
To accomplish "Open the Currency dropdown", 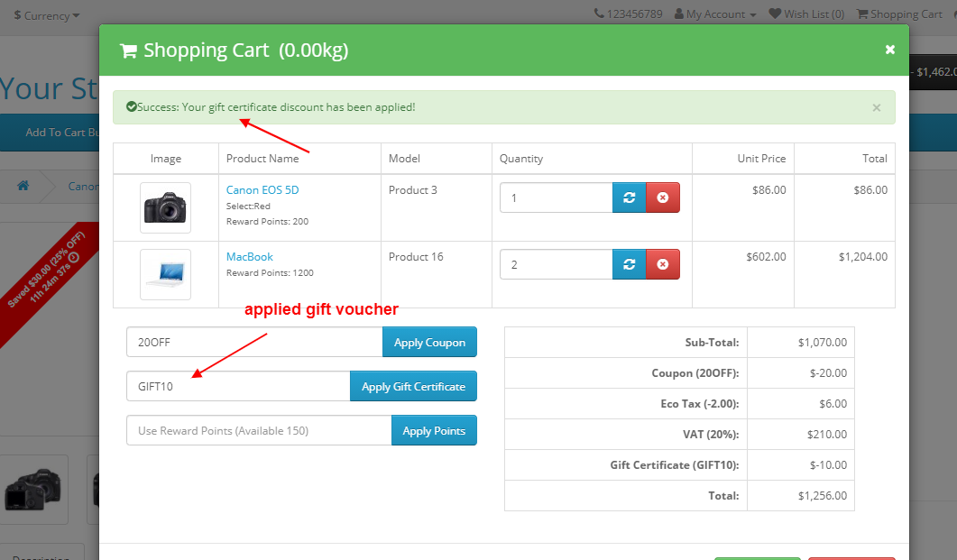I will (46, 14).
